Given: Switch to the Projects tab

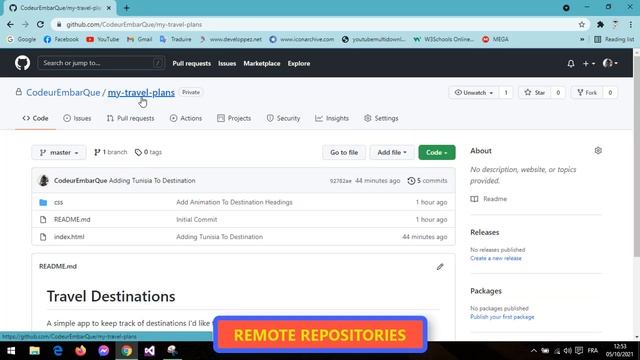Looking at the screenshot, I should [234, 118].
